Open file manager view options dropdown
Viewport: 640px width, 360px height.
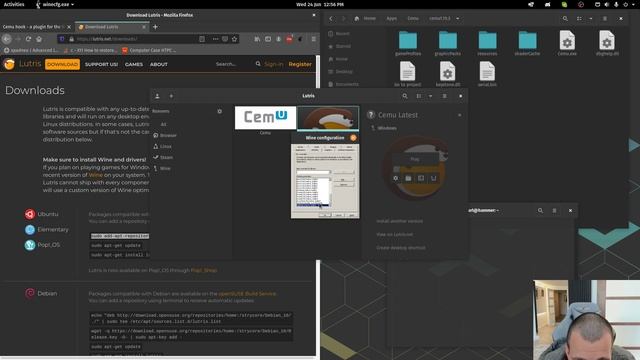pos(591,18)
